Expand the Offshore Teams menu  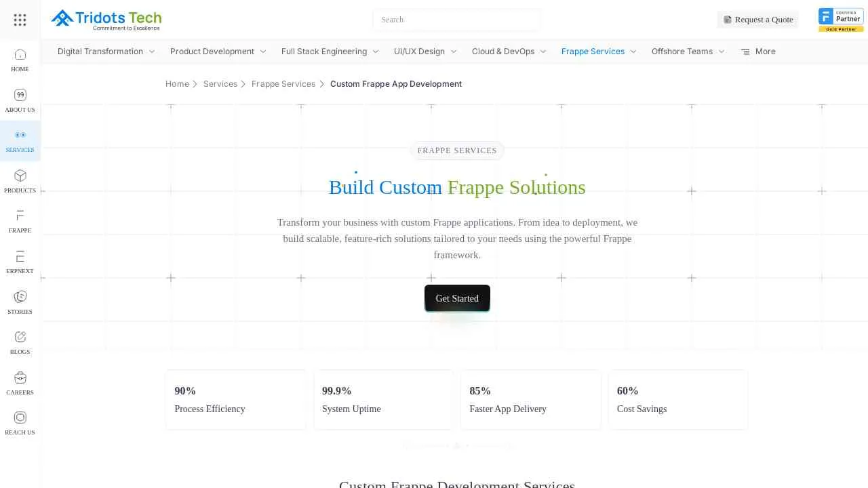click(688, 52)
